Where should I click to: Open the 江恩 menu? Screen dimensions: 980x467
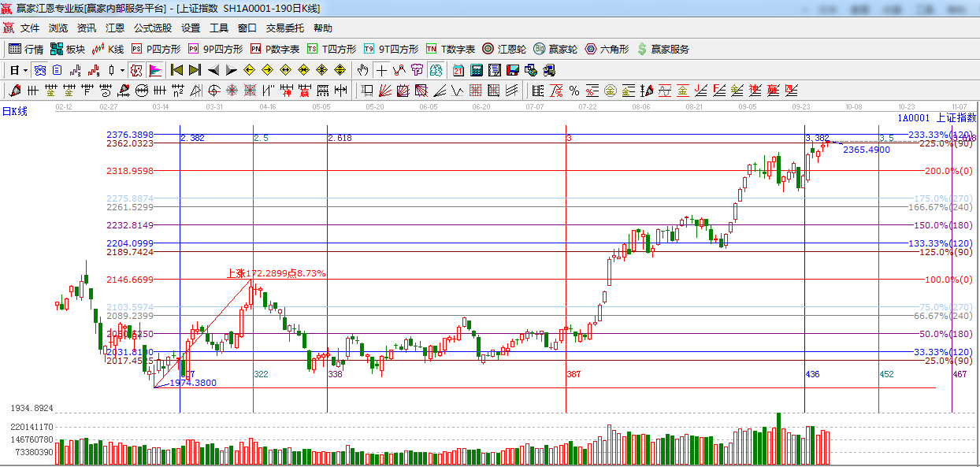[x=115, y=28]
